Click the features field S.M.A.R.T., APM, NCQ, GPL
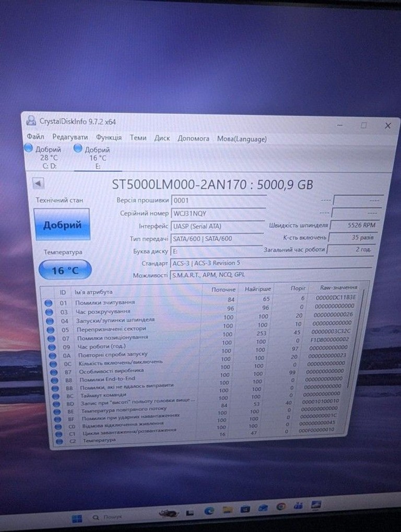The width and height of the screenshot is (401, 532). pos(270,275)
